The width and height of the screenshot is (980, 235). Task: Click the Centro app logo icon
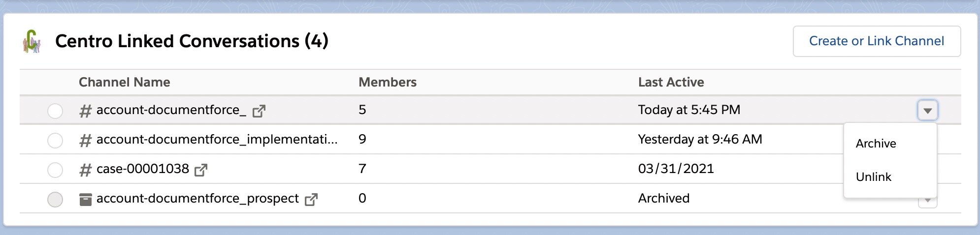click(32, 41)
